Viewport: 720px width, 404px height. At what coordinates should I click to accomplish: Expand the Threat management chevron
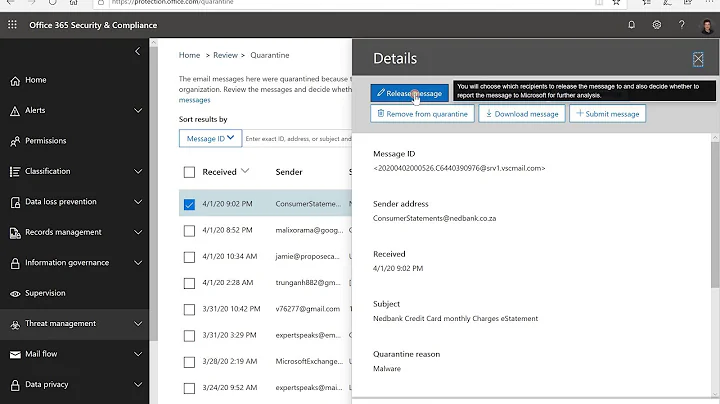[x=138, y=324]
